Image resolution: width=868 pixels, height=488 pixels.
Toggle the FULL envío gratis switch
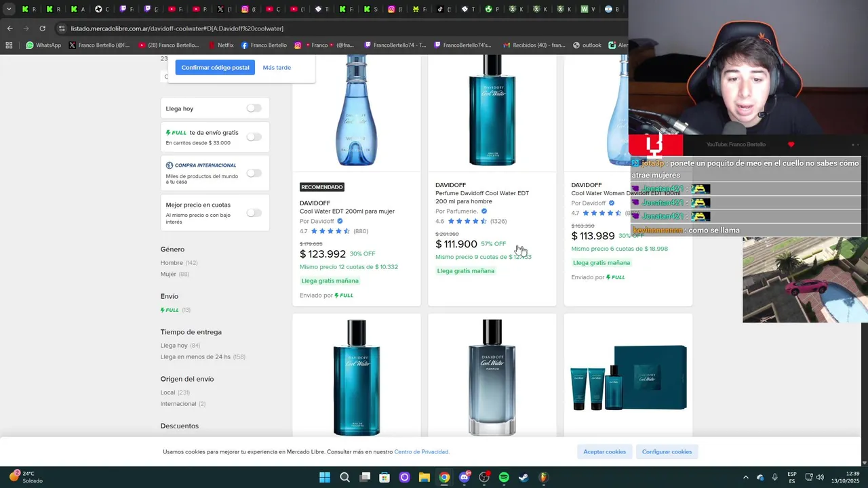254,137
